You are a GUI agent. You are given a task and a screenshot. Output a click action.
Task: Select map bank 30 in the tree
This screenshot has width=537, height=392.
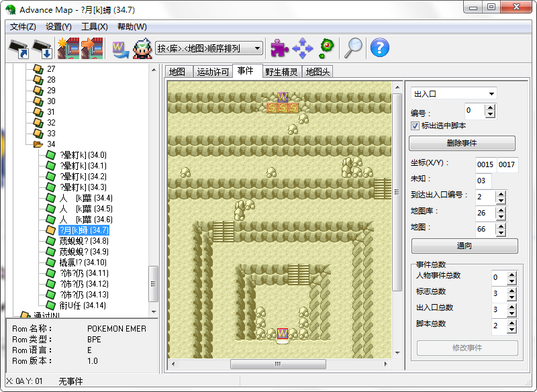[52, 101]
